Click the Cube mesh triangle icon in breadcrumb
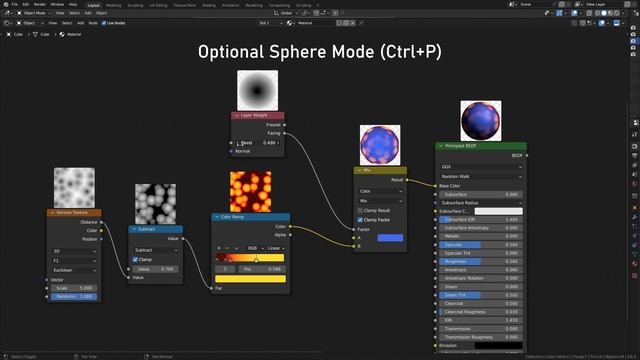Viewport: 640px width, 360px height. pyautogui.click(x=35, y=34)
